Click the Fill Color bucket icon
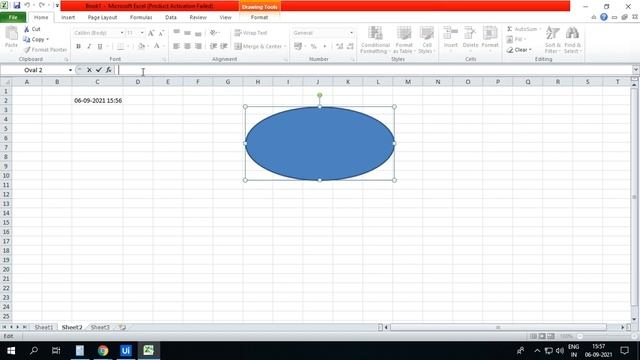This screenshot has height=360, width=640. pos(141,46)
